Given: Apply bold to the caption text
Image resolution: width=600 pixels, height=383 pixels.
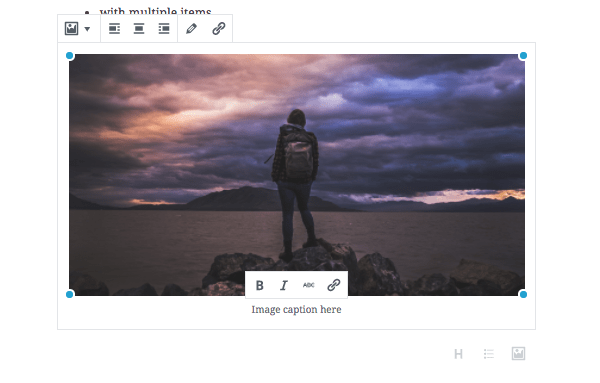Looking at the screenshot, I should [x=259, y=285].
